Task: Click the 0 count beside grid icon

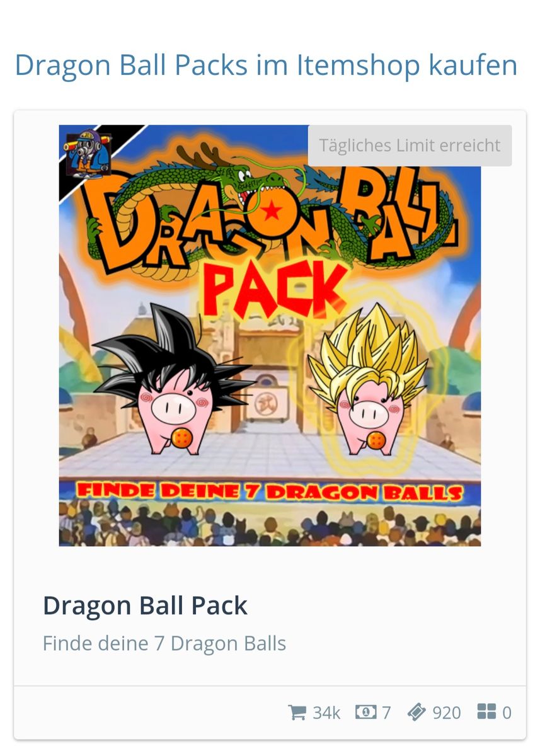Action: point(507,713)
